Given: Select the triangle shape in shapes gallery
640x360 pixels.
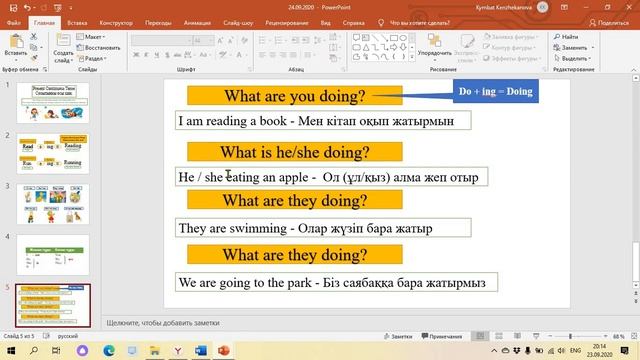Looking at the screenshot, I should coord(366,47).
